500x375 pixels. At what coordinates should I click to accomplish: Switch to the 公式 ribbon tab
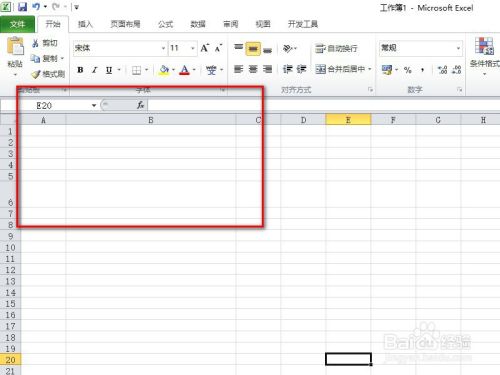pyautogui.click(x=166, y=24)
